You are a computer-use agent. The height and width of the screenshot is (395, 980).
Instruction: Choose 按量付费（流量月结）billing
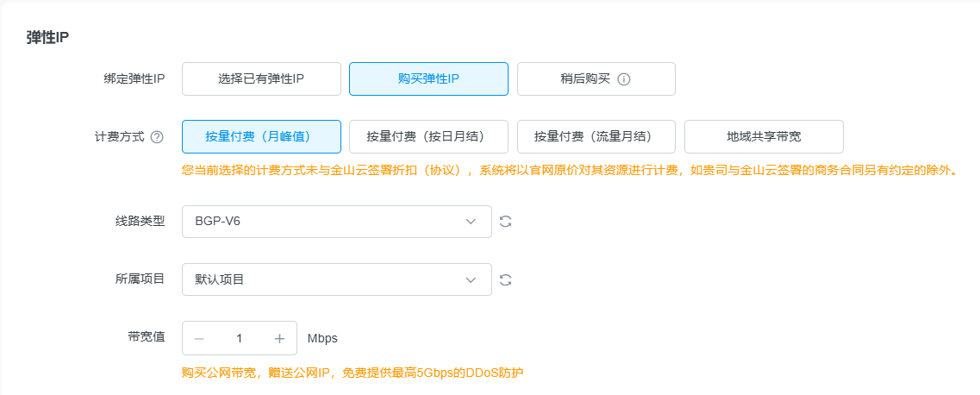click(x=596, y=136)
